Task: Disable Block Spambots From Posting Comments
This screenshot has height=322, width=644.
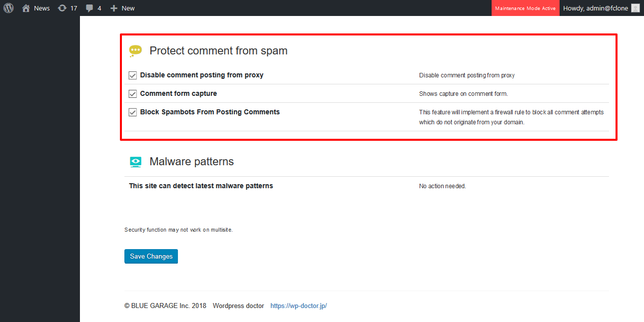Action: pyautogui.click(x=133, y=112)
